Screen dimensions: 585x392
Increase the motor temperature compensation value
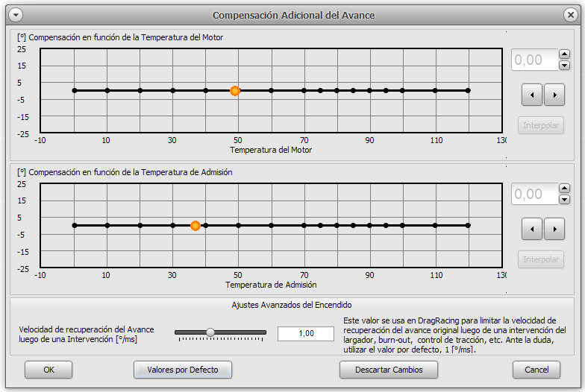click(x=564, y=54)
